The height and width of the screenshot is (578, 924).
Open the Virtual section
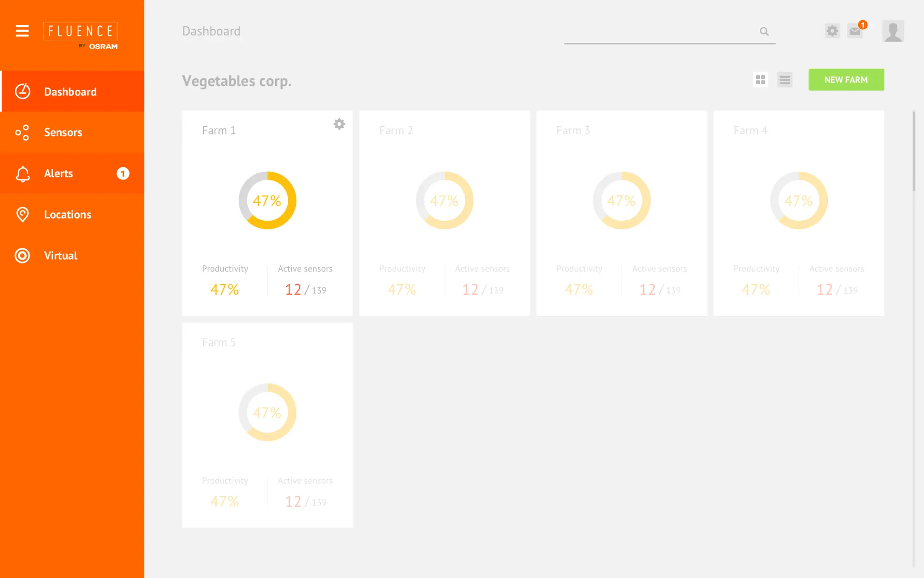click(61, 255)
